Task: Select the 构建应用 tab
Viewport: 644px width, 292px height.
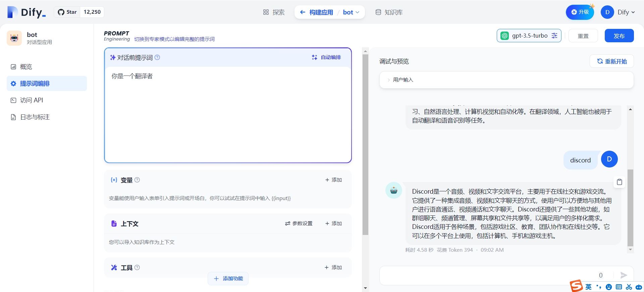Action: 321,12
